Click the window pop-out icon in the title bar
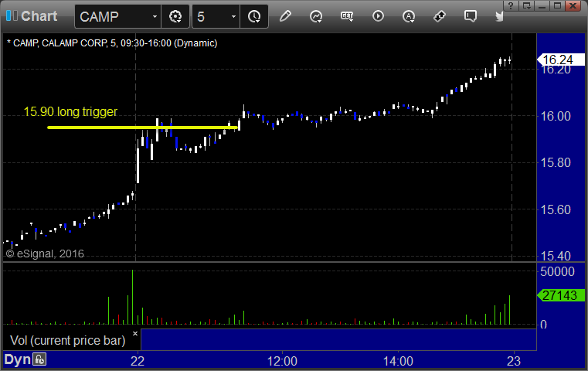The height and width of the screenshot is (371, 588). click(x=526, y=5)
